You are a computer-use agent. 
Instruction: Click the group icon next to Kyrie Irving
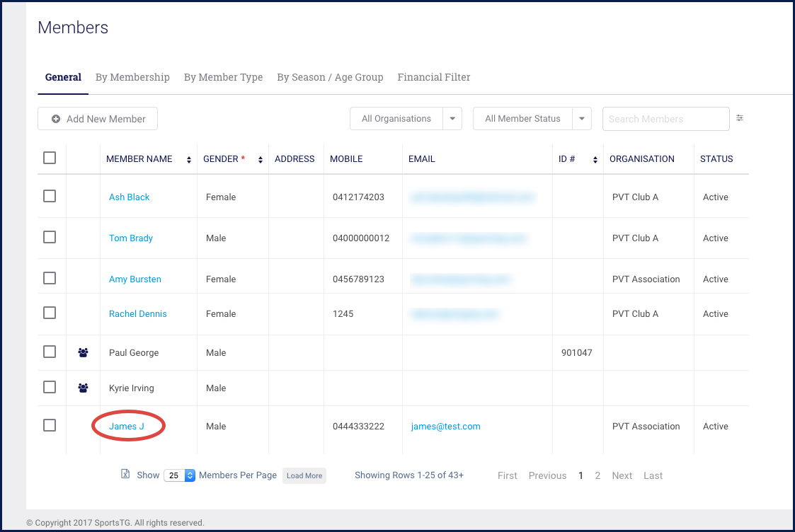83,388
